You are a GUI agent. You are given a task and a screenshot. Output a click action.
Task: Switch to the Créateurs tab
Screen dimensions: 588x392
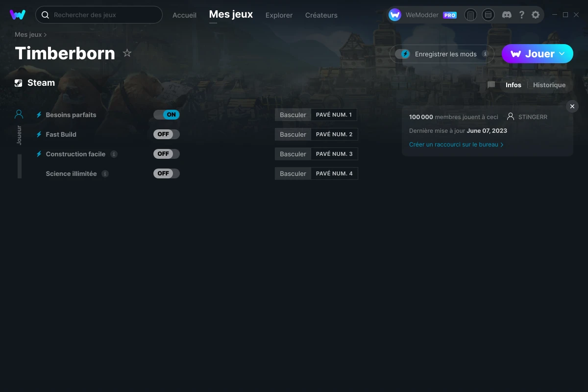tap(321, 15)
